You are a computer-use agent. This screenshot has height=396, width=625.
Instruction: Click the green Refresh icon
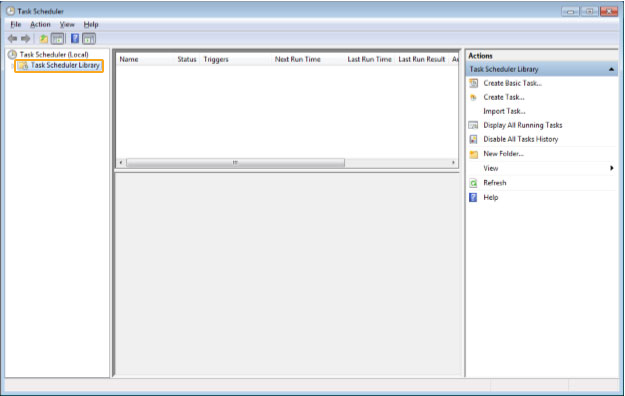tap(473, 183)
